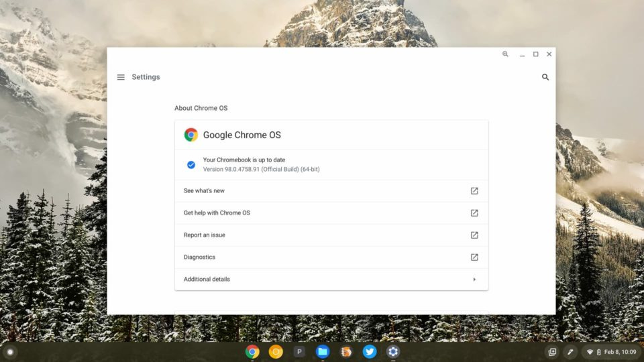This screenshot has width=644, height=362.
Task: Open the Files app from the shelf
Action: tap(323, 352)
